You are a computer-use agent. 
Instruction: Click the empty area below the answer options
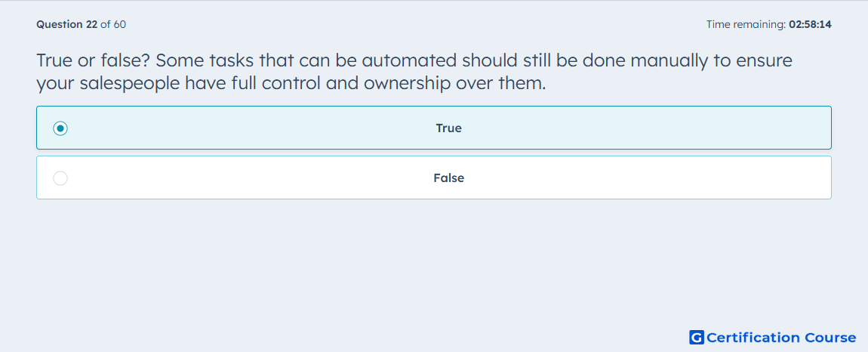(x=434, y=261)
